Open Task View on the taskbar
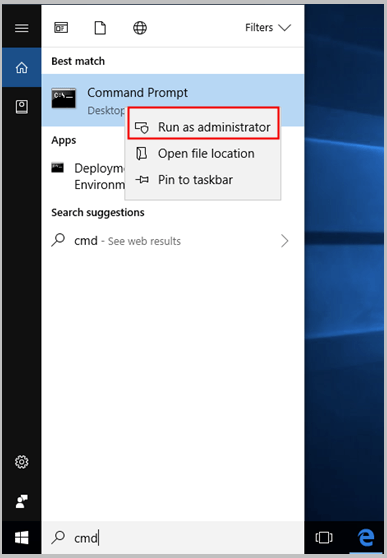Screen dimensions: 387x558 point(324,538)
